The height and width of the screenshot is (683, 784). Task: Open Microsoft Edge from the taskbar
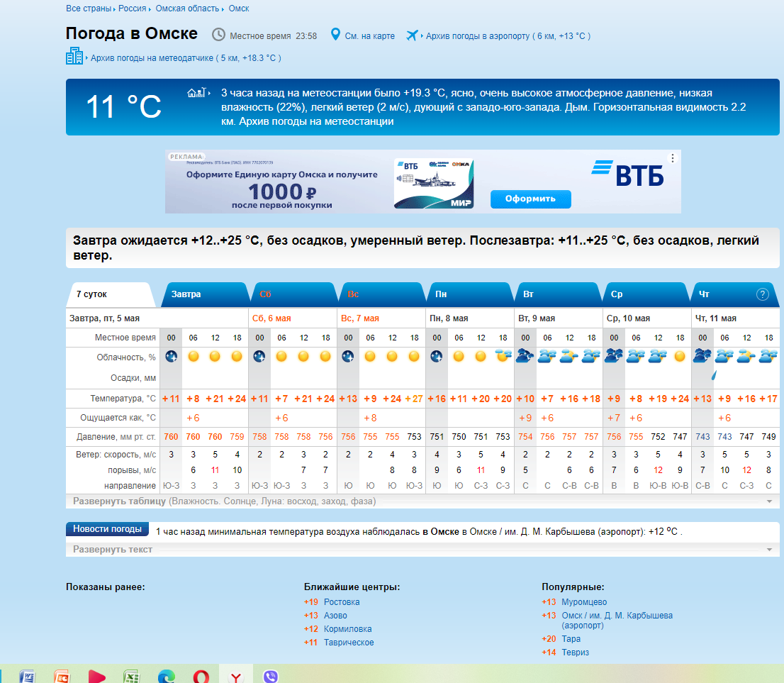(x=166, y=676)
